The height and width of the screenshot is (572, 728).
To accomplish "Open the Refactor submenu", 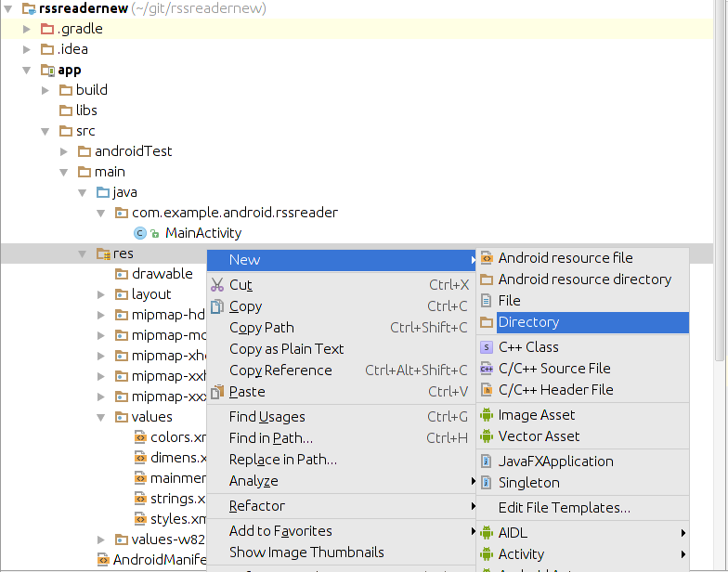I will tap(341, 506).
